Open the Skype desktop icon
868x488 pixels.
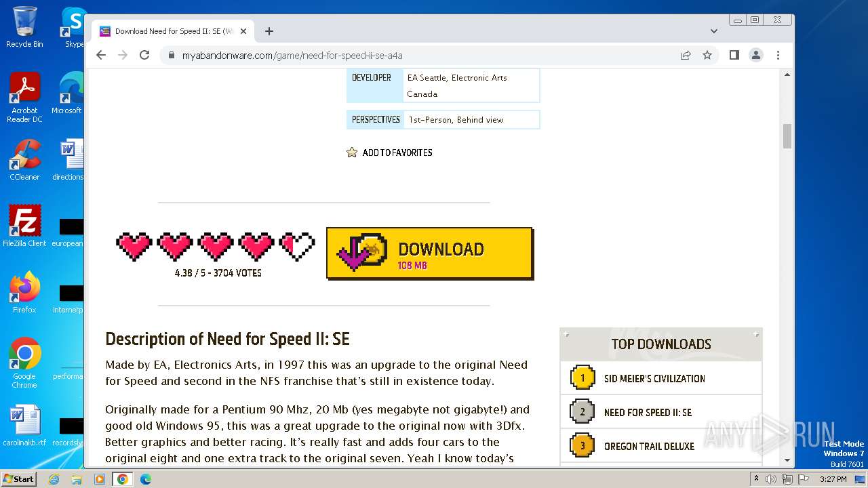coord(73,27)
